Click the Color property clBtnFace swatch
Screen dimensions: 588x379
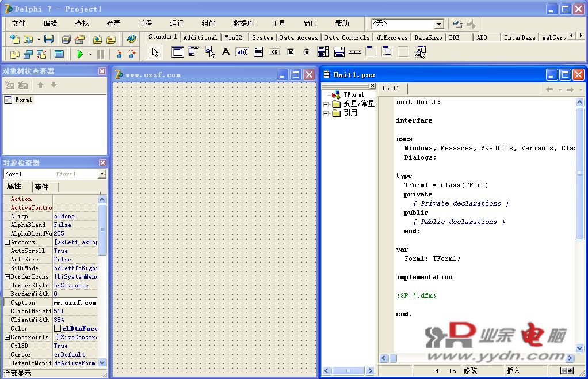click(58, 329)
